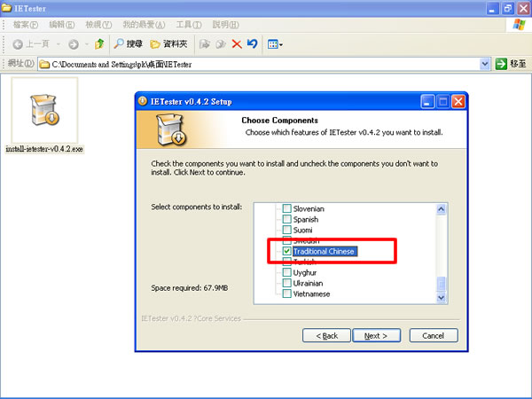The image size is (532, 399).
Task: Check the Ukrainian checkbox
Action: (286, 283)
